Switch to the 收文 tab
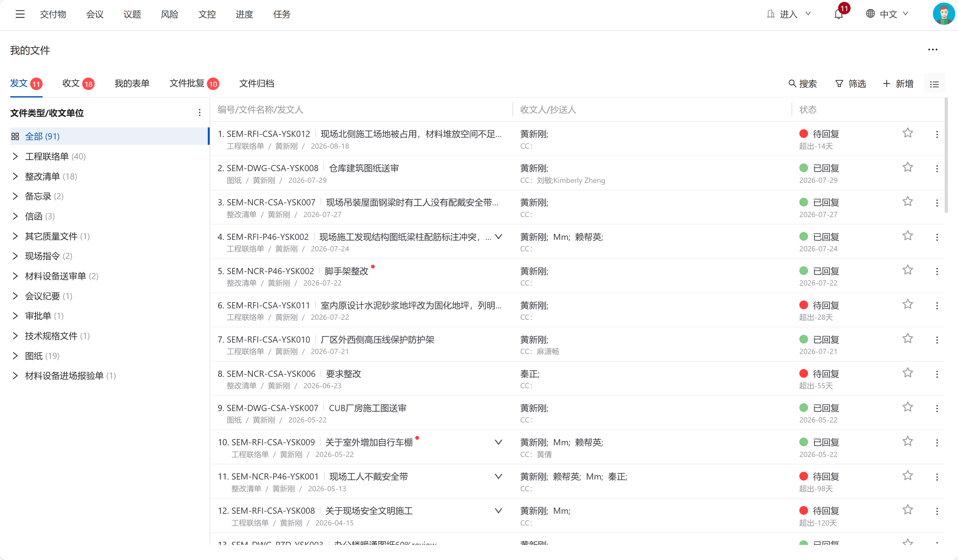958x560 pixels. [78, 83]
